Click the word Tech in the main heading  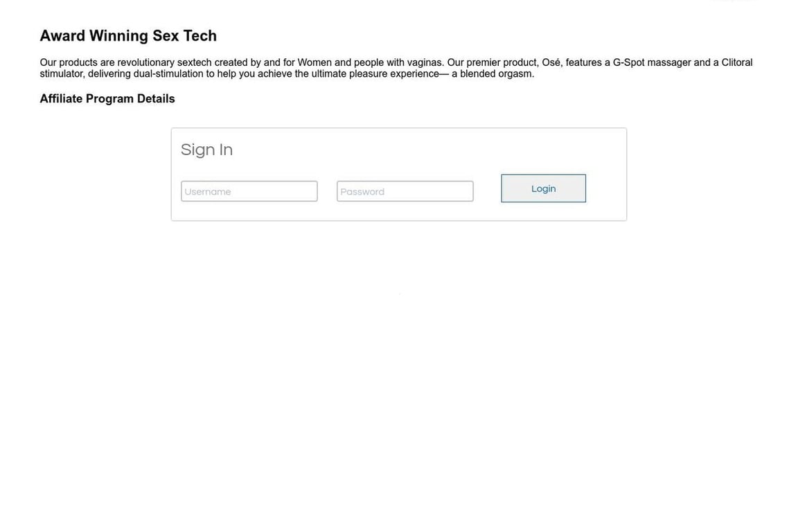click(x=200, y=35)
